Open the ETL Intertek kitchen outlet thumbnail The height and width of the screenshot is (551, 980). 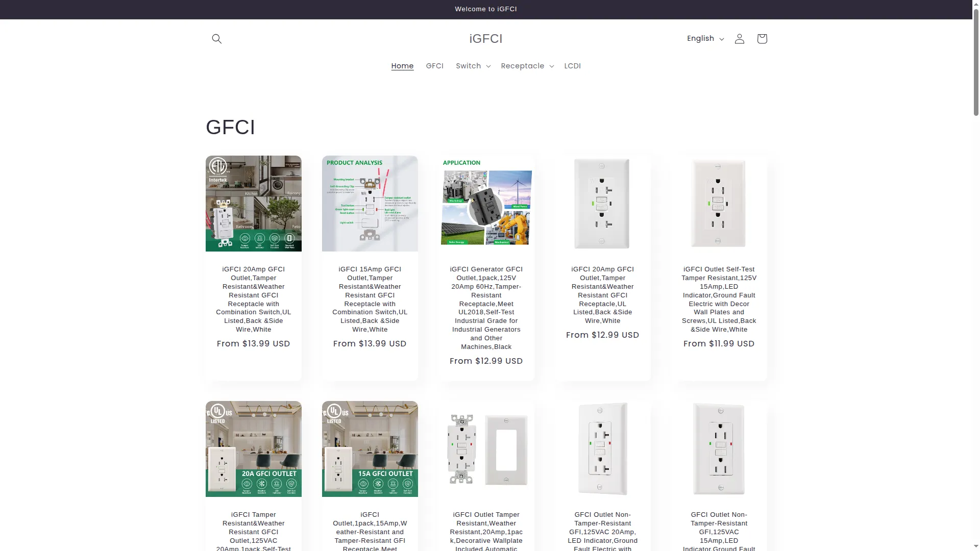[x=253, y=204]
